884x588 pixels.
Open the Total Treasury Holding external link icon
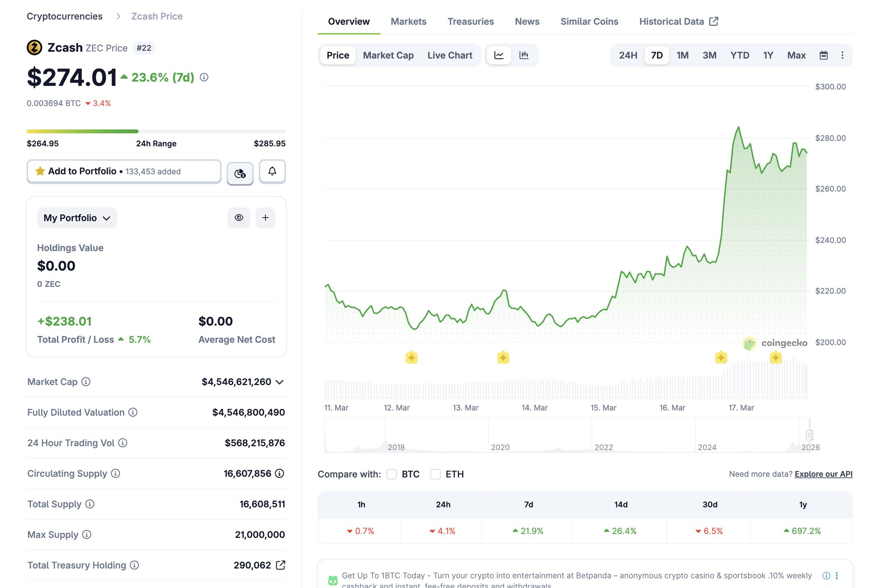coord(281,565)
